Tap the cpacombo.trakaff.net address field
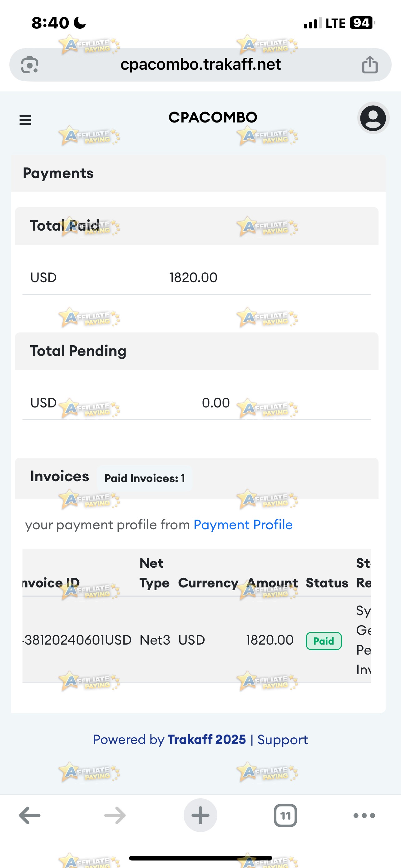 tap(200, 64)
